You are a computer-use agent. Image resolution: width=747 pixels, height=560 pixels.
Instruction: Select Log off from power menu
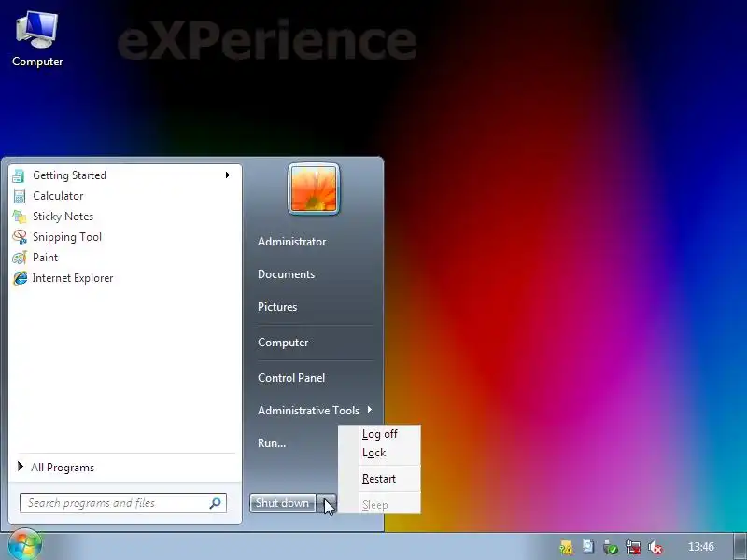coord(380,434)
